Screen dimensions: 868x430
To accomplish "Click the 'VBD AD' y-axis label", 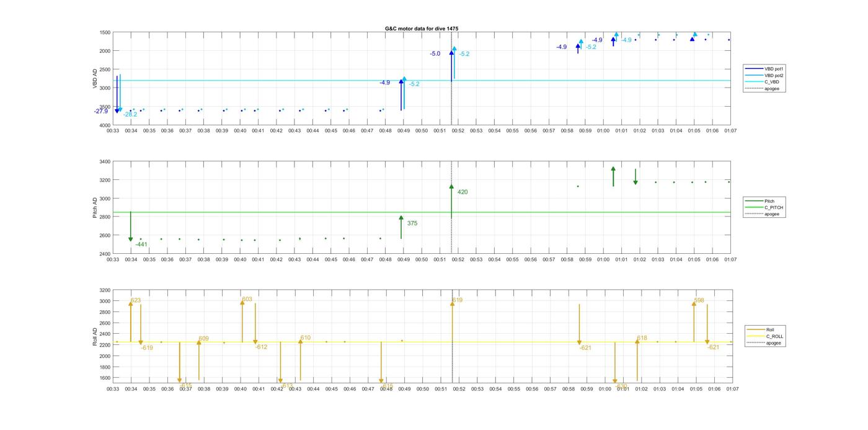I will (95, 79).
